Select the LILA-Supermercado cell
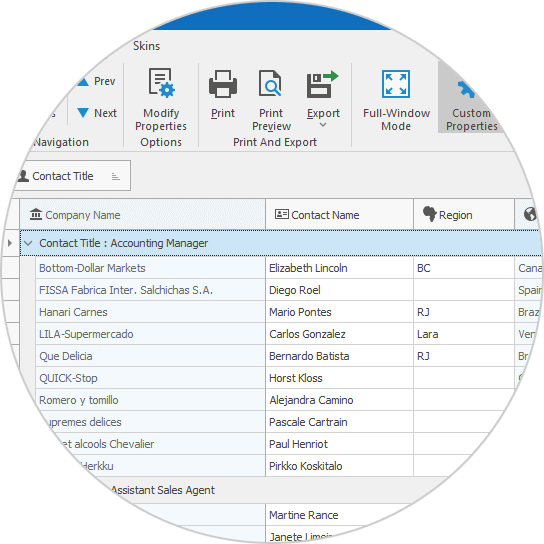Viewport: 544px width, 544px height. [150, 334]
